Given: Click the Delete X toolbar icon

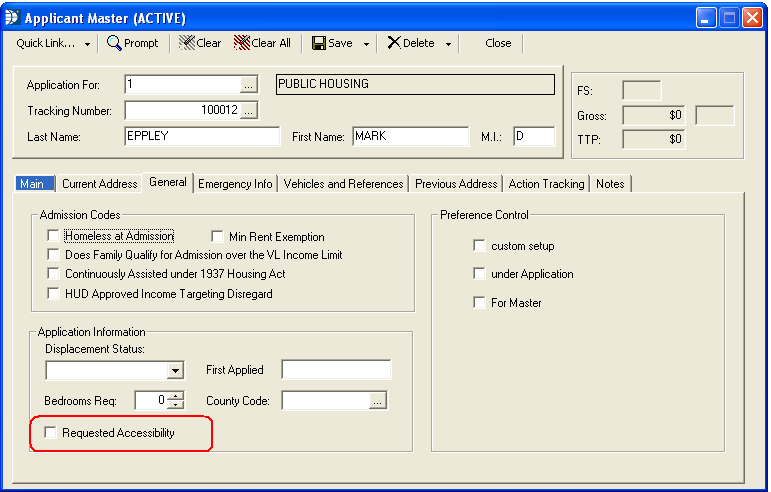Looking at the screenshot, I should tap(394, 43).
